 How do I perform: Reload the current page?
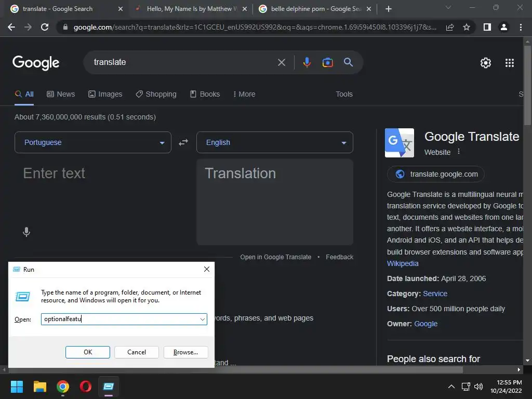45,27
